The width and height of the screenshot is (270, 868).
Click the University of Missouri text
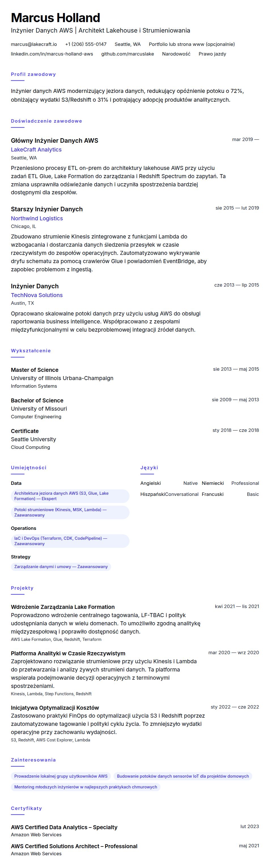pos(39,409)
